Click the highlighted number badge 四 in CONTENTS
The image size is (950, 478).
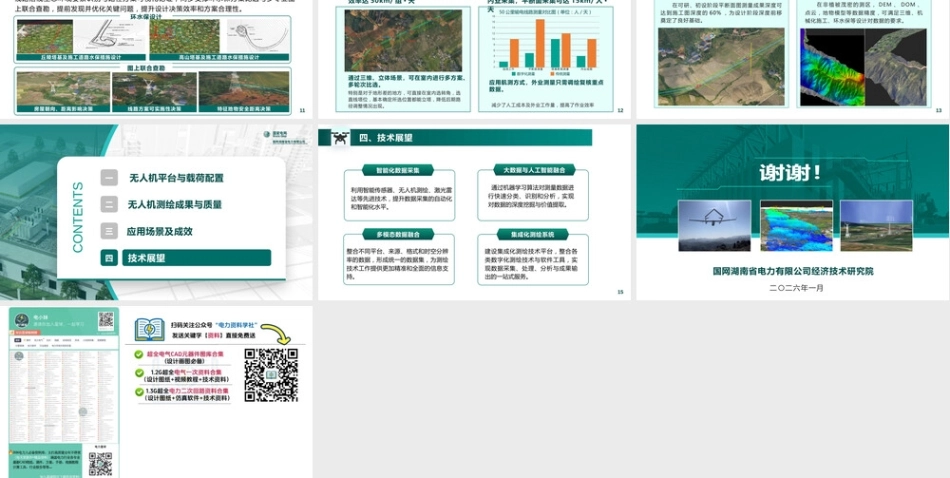tap(109, 257)
